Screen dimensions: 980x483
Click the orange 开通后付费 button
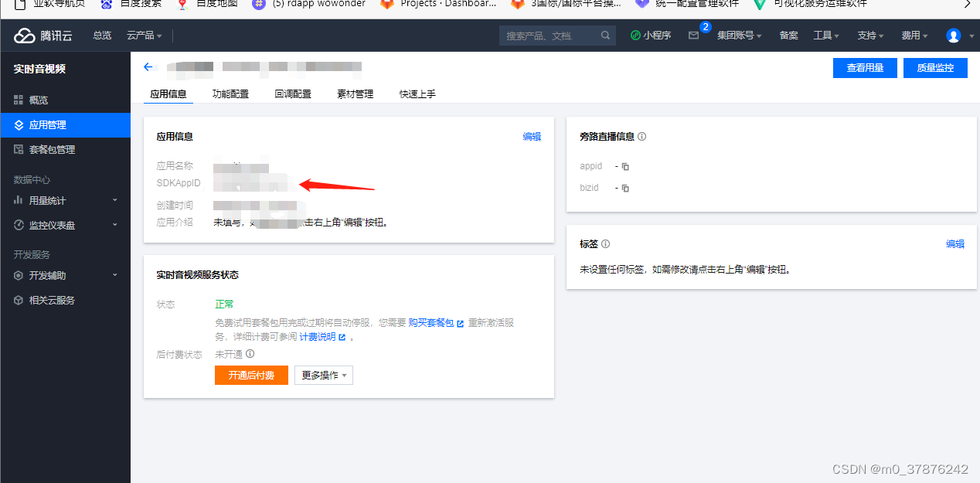251,375
